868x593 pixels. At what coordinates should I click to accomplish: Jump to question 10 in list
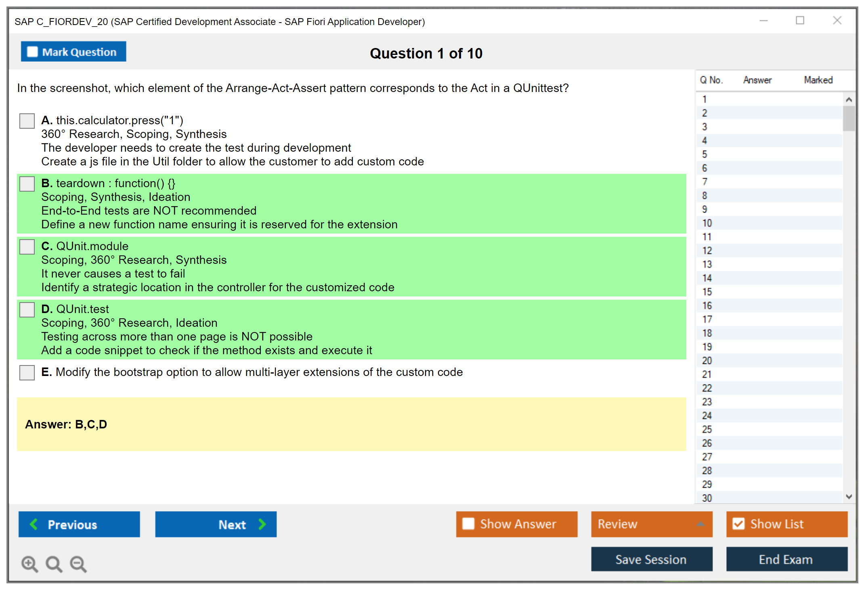pyautogui.click(x=707, y=223)
